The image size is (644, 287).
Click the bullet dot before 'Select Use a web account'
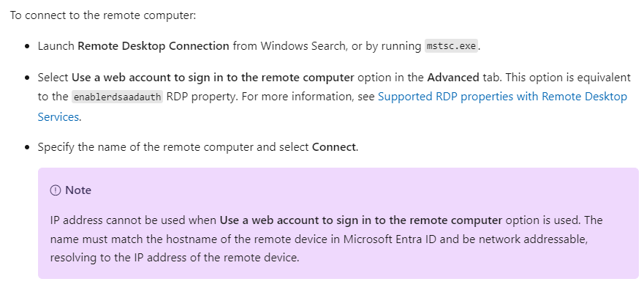[x=28, y=78]
